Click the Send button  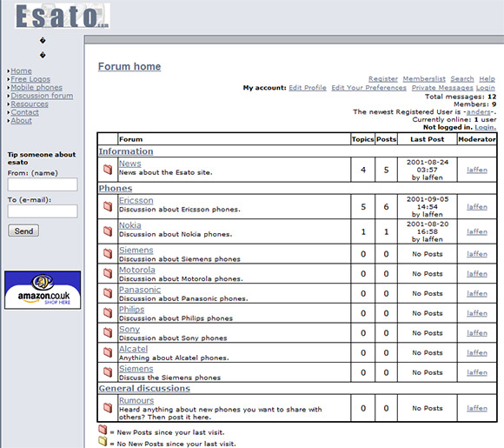[x=23, y=231]
